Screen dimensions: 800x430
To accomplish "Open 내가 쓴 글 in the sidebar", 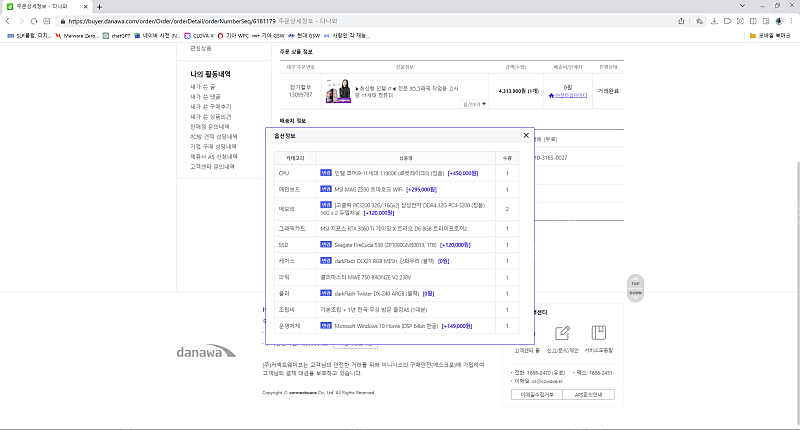I will point(203,87).
